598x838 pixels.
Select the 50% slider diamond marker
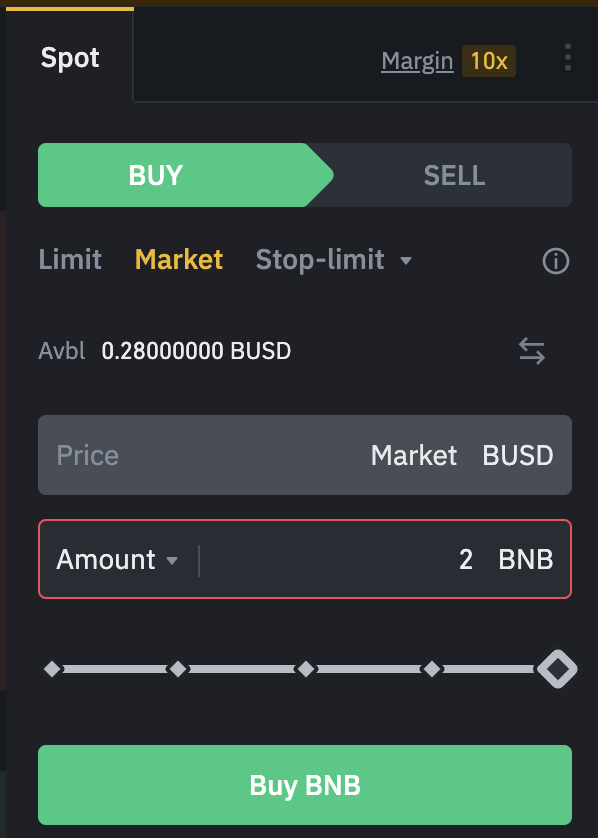[x=306, y=669]
